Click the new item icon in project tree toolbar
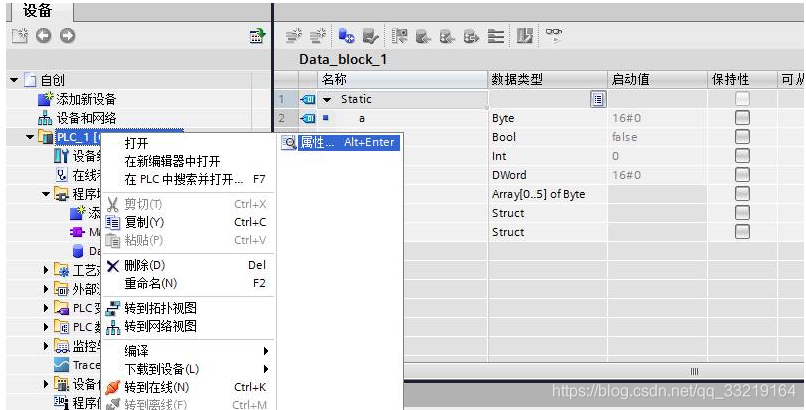This screenshot has width=806, height=410. (x=20, y=36)
